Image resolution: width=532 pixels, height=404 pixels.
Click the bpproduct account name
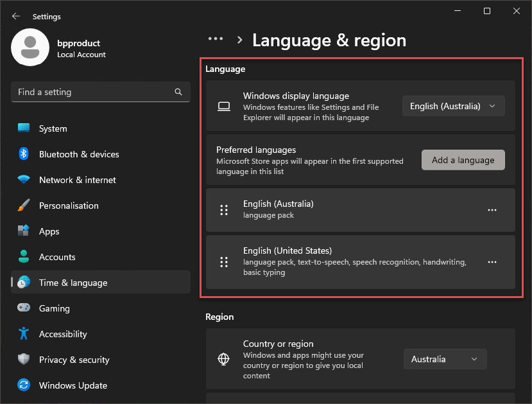point(79,43)
